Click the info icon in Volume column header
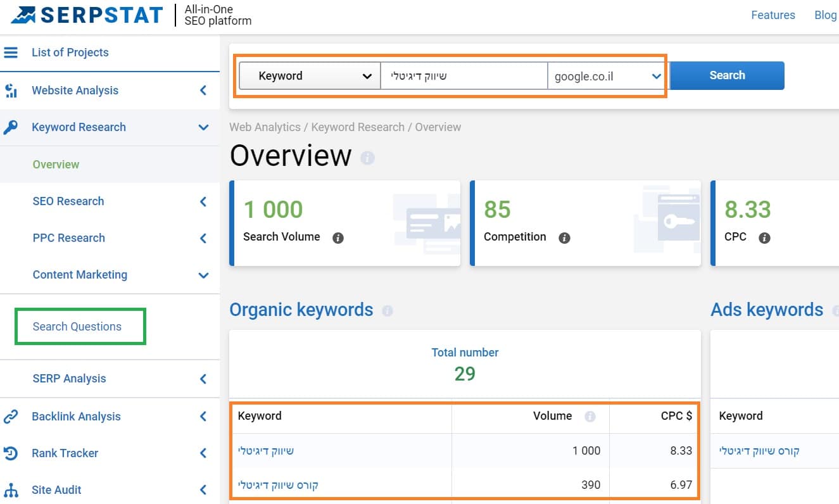This screenshot has width=839, height=504. (590, 417)
